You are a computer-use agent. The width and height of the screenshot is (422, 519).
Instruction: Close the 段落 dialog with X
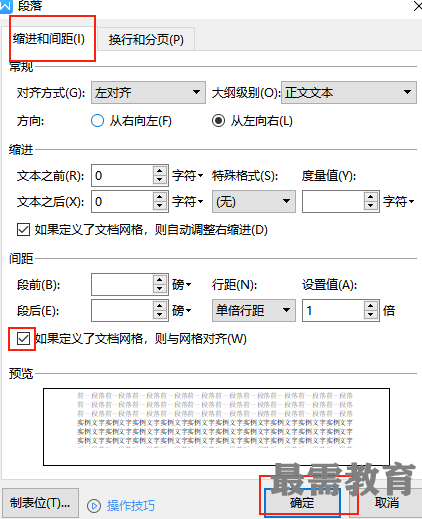[x=417, y=6]
